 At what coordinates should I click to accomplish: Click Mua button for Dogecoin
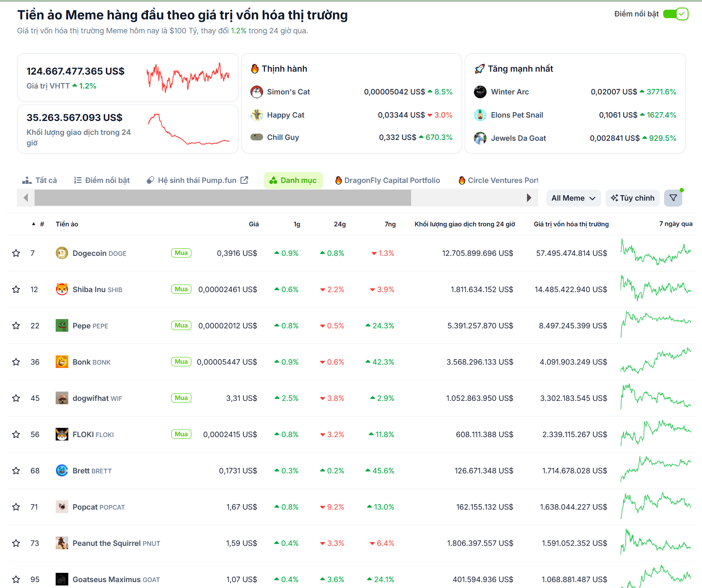181,253
